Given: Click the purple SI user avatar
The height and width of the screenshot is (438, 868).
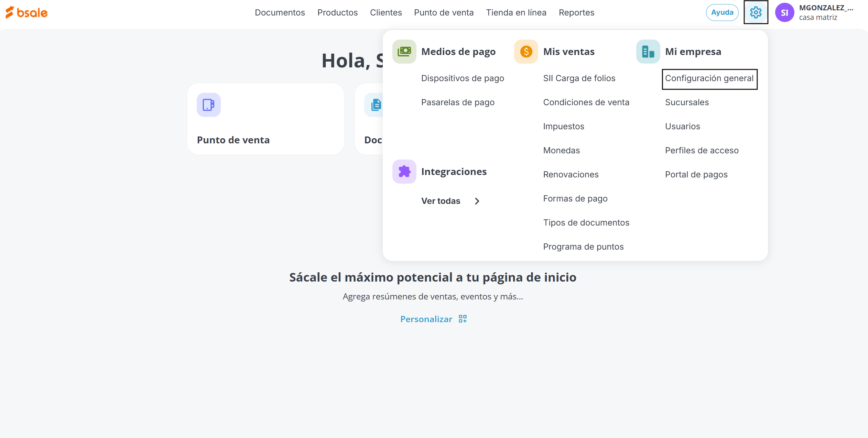Looking at the screenshot, I should click(x=784, y=13).
